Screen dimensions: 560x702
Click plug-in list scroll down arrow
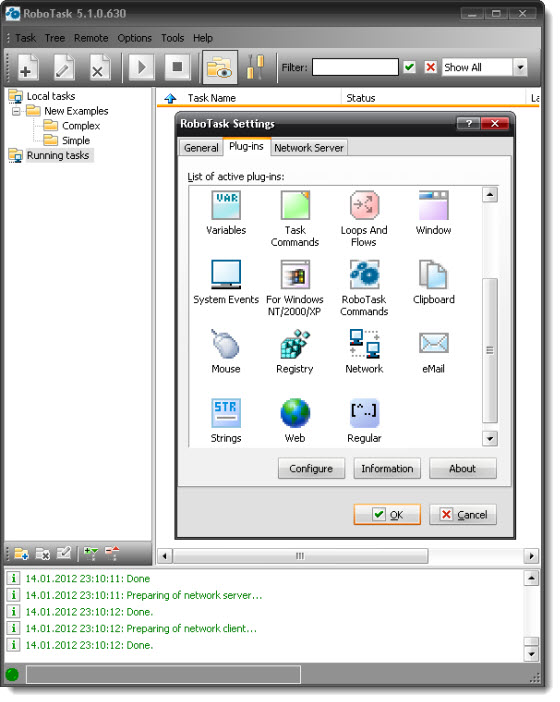490,438
